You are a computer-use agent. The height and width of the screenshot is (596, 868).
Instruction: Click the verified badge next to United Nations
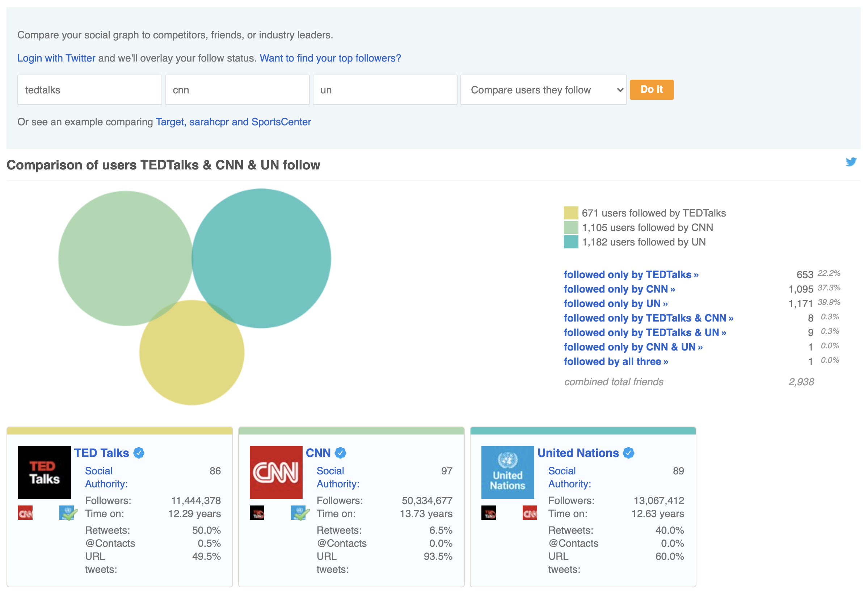pyautogui.click(x=629, y=453)
